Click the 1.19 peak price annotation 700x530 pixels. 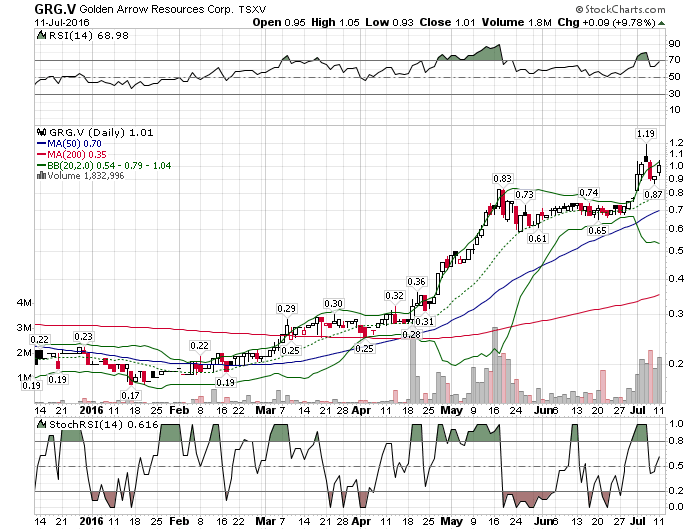pos(646,134)
